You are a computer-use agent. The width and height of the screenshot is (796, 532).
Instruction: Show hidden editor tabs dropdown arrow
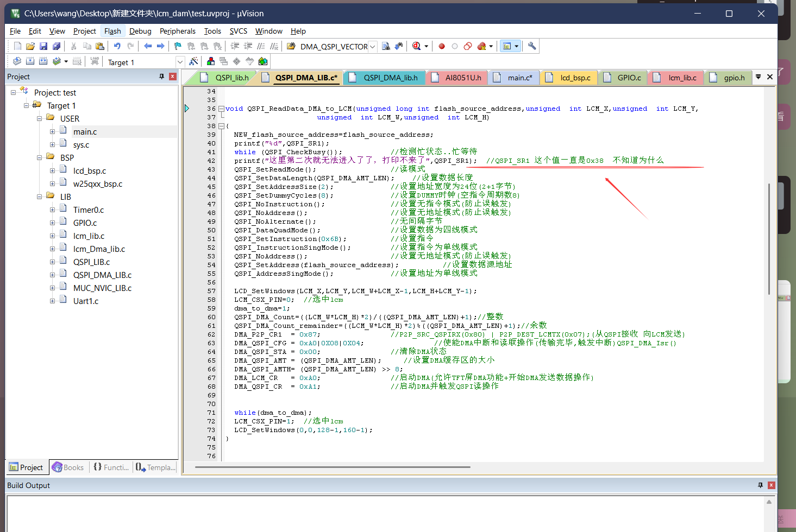click(x=758, y=77)
